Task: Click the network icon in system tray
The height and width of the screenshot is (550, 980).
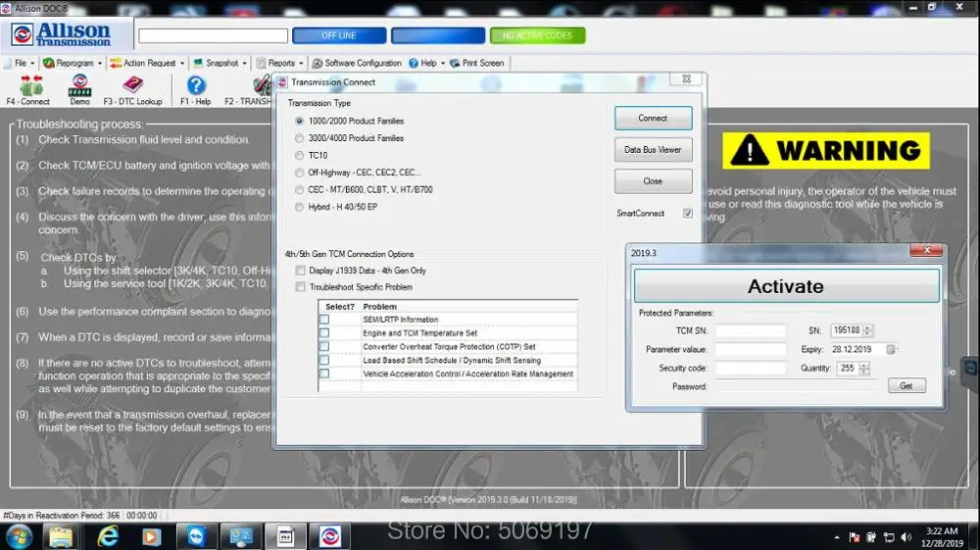Action: pyautogui.click(x=889, y=537)
